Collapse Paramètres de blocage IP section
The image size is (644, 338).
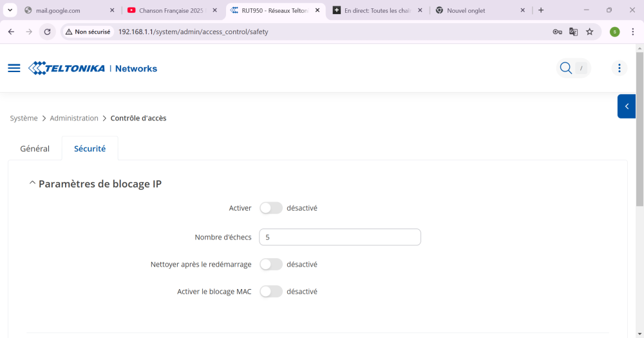32,184
